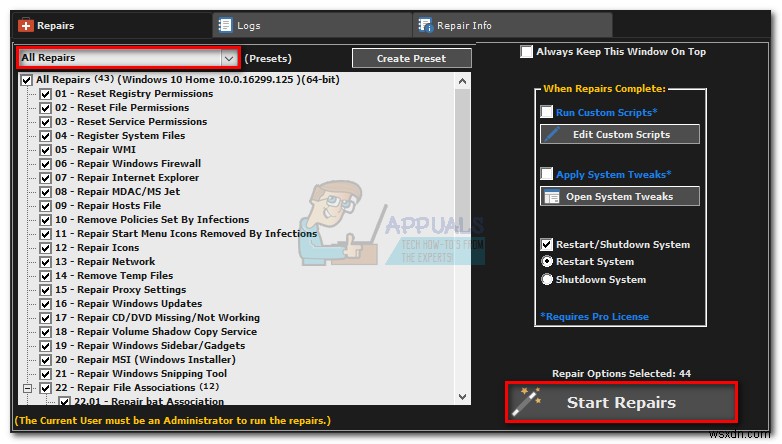
Task: Click the Create Preset button
Action: pyautogui.click(x=411, y=58)
